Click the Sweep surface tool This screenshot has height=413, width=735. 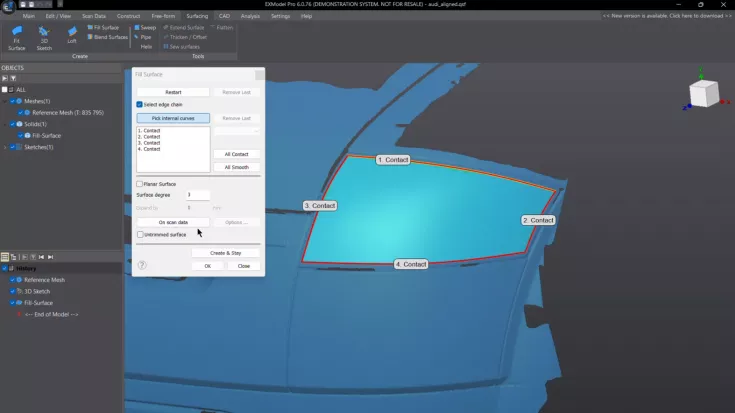pos(146,28)
